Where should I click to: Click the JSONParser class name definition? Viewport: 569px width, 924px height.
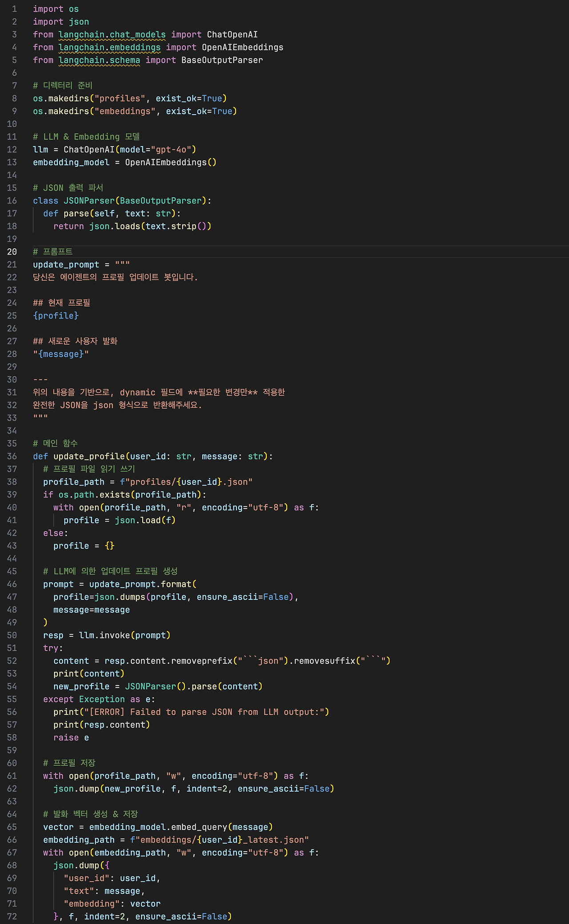(x=89, y=201)
